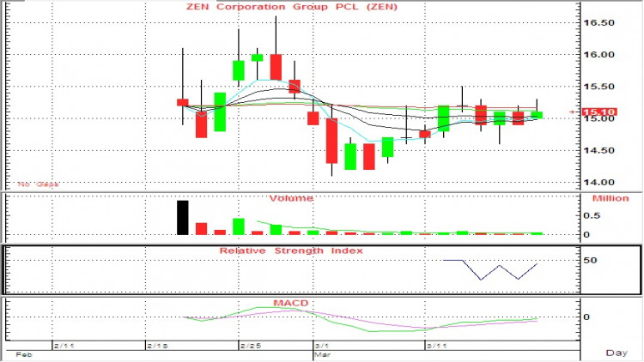This screenshot has width=644, height=362.
Task: Click the 14.00 price axis label
Action: coord(598,182)
